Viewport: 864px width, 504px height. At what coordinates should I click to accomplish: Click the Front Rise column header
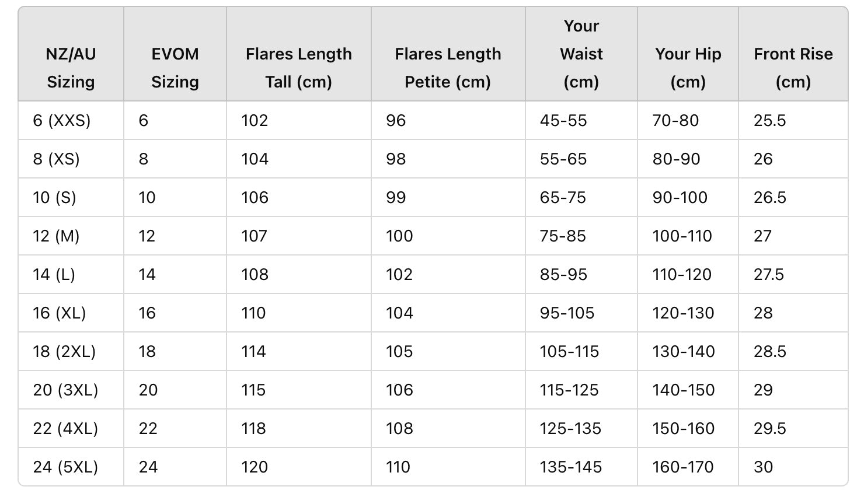(x=793, y=68)
